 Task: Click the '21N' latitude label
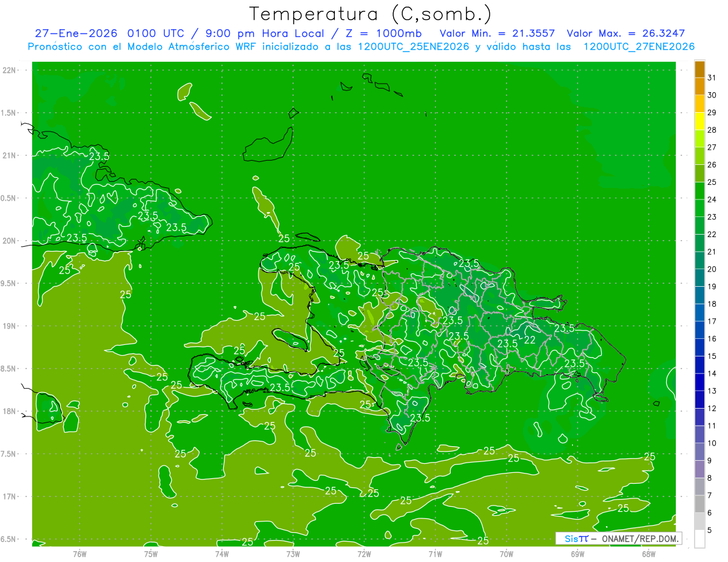pyautogui.click(x=10, y=155)
